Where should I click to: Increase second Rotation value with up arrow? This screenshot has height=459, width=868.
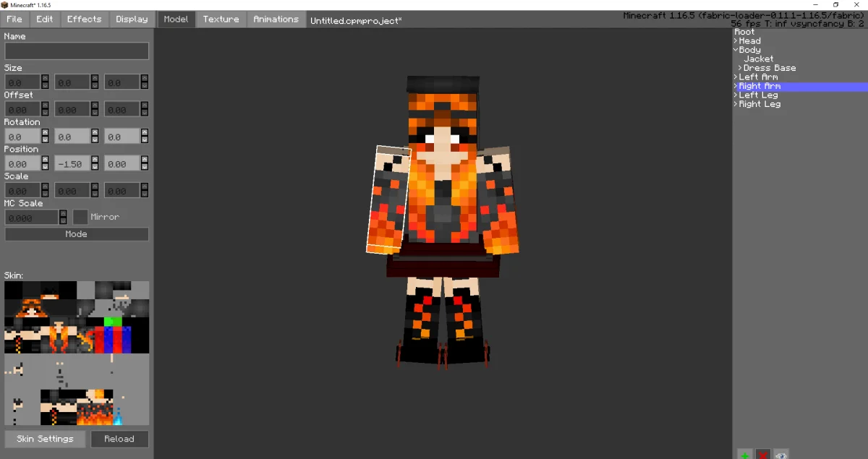(x=95, y=132)
